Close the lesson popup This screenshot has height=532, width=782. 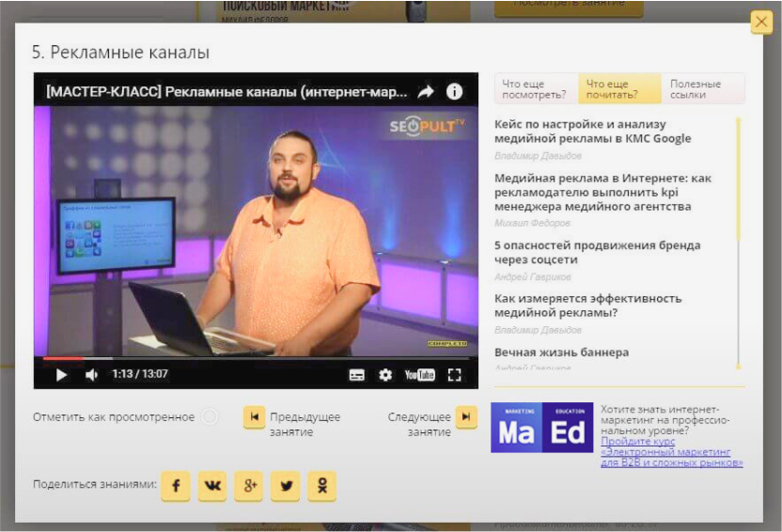click(x=761, y=23)
